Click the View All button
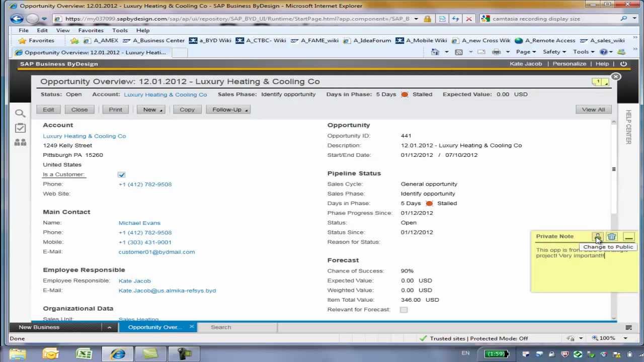The height and width of the screenshot is (362, 644). pyautogui.click(x=593, y=110)
